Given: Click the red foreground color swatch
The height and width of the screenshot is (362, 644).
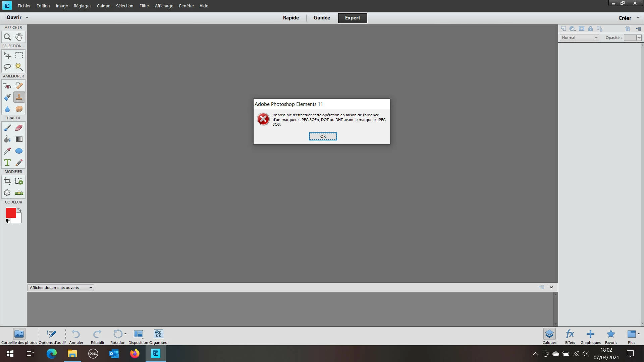Looking at the screenshot, I should point(10,213).
